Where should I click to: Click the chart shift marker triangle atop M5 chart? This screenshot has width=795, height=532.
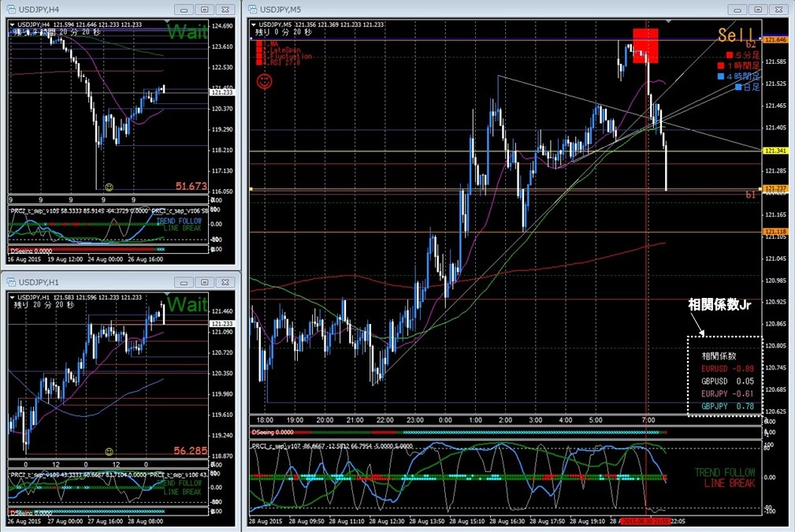(668, 21)
